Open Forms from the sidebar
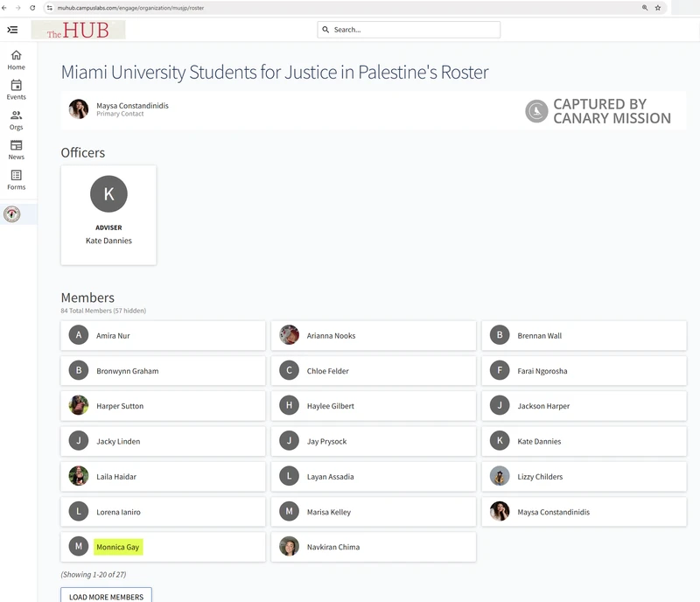Viewport: 700px width, 602px height. (x=16, y=180)
